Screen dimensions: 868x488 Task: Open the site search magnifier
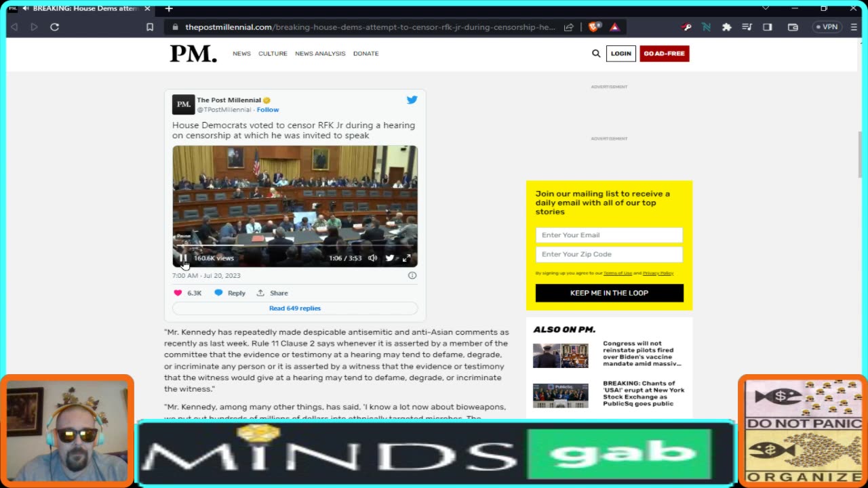pyautogui.click(x=596, y=54)
